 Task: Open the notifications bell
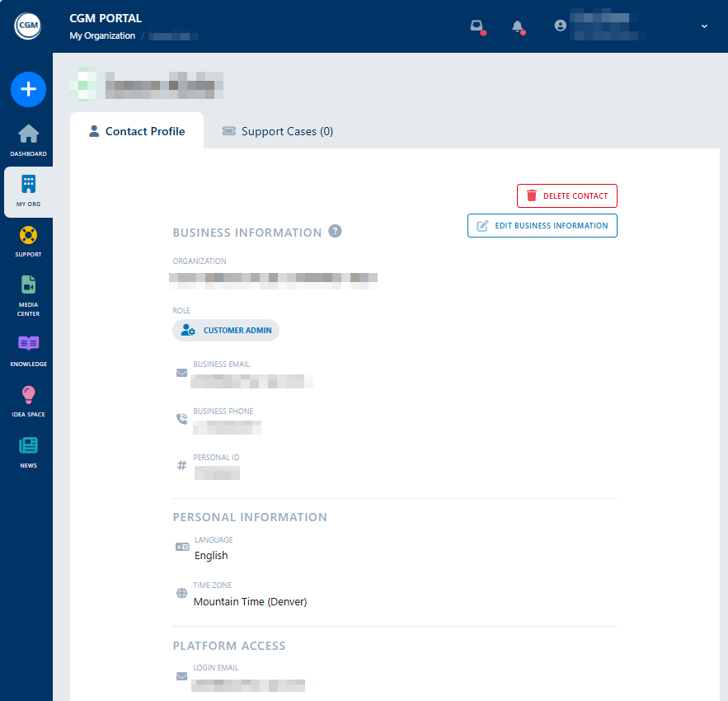pos(518,26)
